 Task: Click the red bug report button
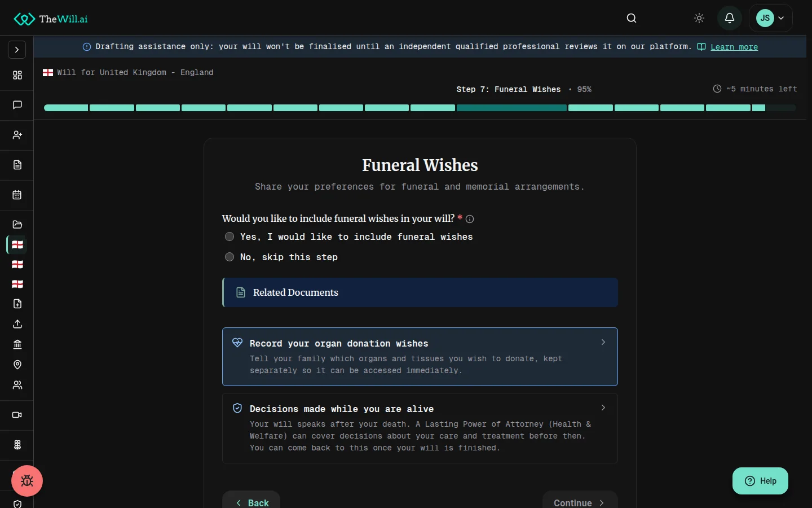[x=27, y=481]
